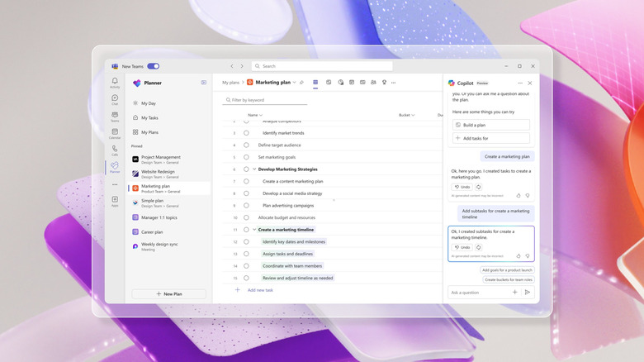
Task: Send the Copilot question with arrow icon
Action: tap(527, 292)
